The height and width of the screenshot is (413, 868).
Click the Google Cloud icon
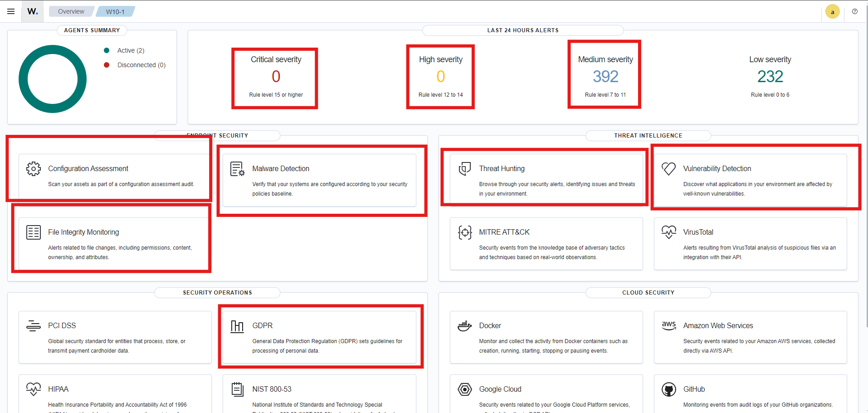(465, 389)
